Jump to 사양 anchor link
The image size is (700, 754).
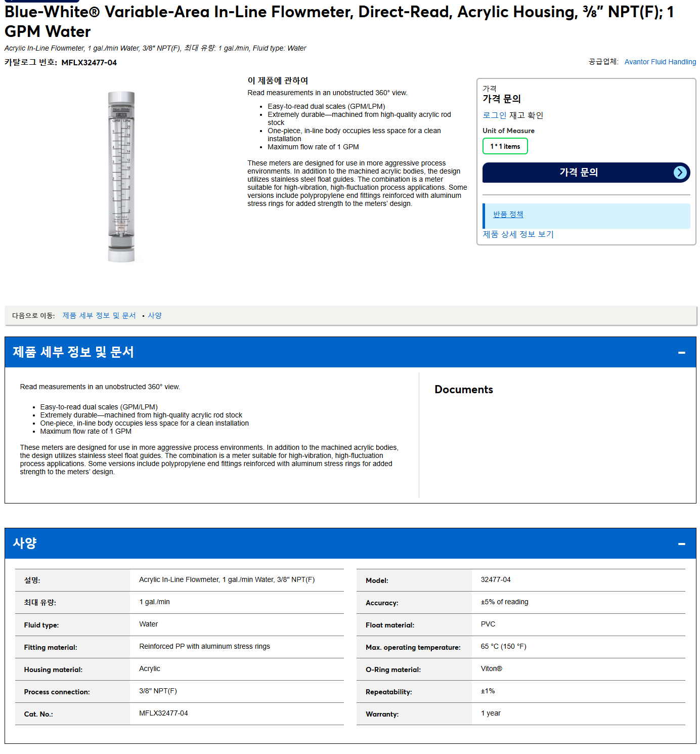click(x=154, y=315)
